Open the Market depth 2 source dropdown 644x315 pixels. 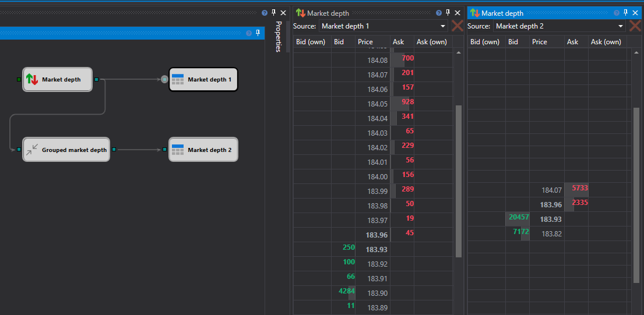click(x=559, y=26)
